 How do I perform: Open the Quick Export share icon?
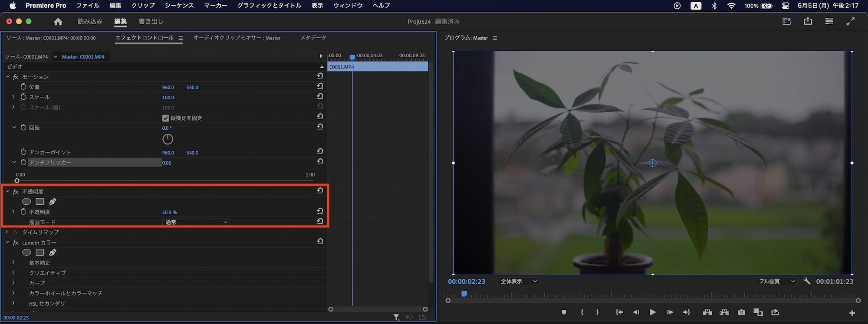(x=808, y=21)
